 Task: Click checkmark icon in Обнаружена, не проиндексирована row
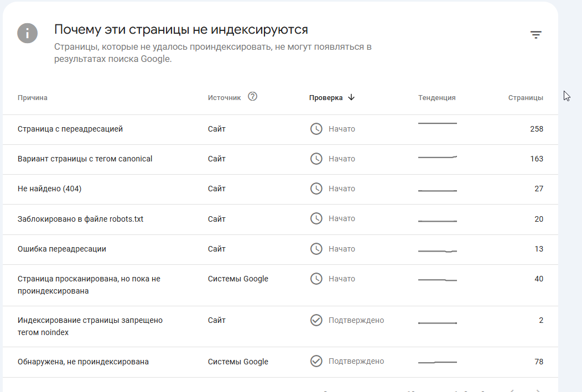tap(316, 361)
